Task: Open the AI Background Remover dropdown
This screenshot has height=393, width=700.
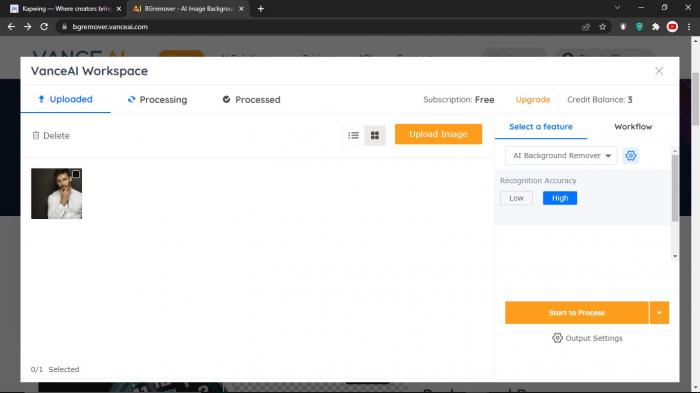Action: [561, 155]
